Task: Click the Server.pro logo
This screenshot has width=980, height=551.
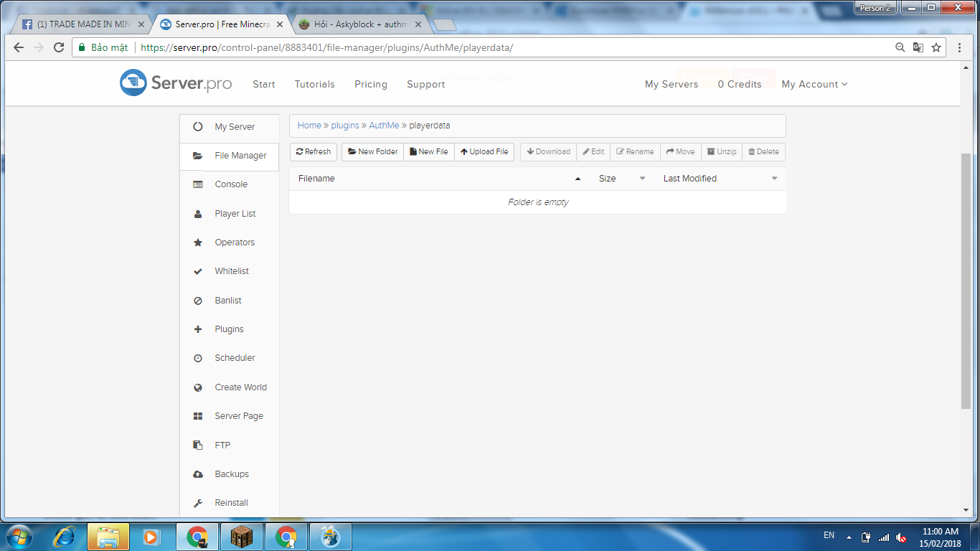Action: tap(176, 83)
